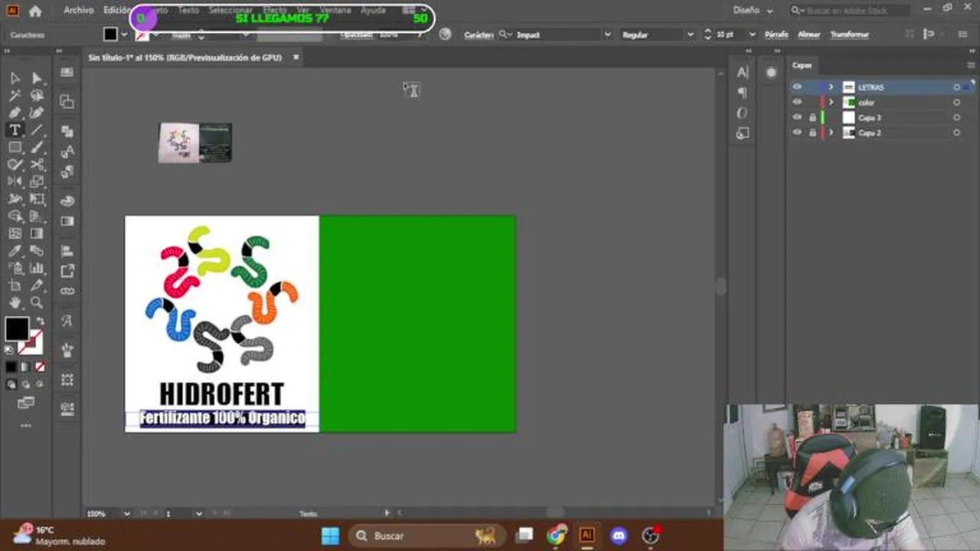Viewport: 980px width, 551px height.
Task: Open the OpenType panel icon
Action: (x=742, y=112)
